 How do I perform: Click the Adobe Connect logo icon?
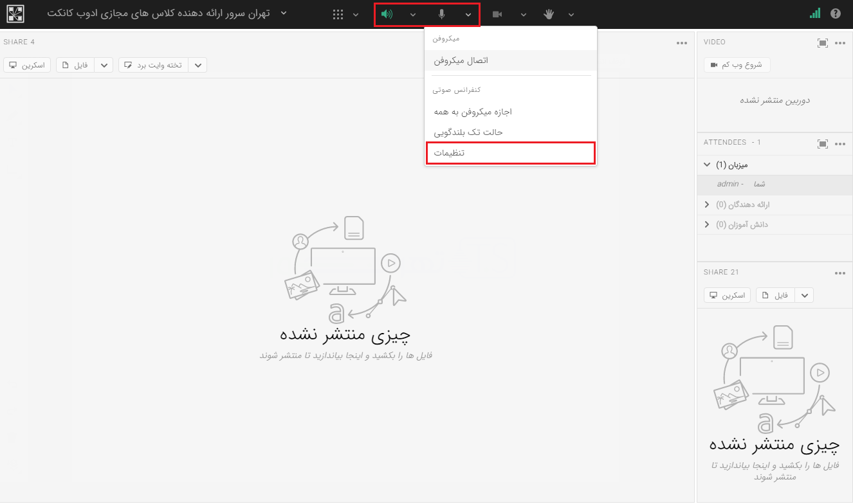point(14,14)
